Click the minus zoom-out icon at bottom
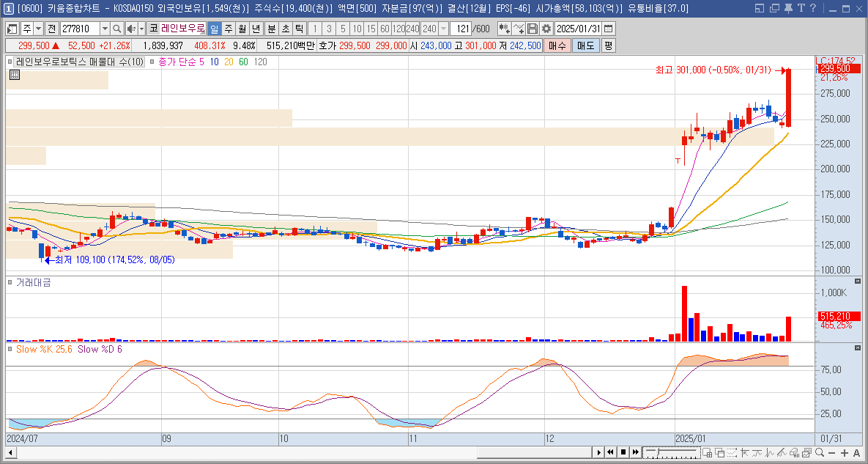This screenshot has width=868, height=464. [x=831, y=453]
